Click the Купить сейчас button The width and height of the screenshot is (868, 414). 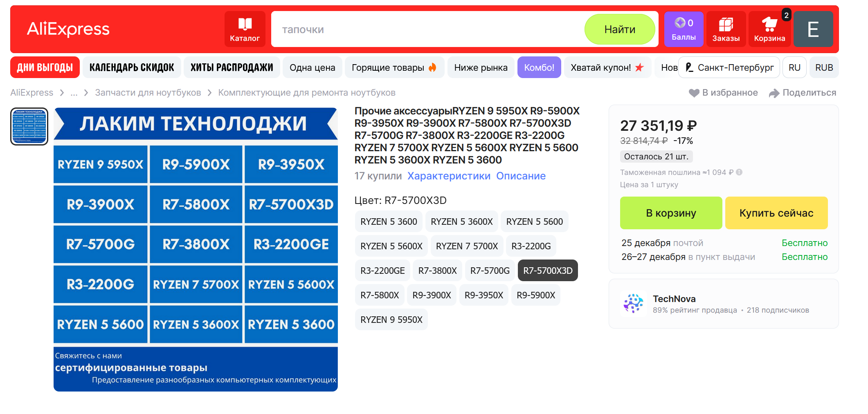click(x=776, y=213)
